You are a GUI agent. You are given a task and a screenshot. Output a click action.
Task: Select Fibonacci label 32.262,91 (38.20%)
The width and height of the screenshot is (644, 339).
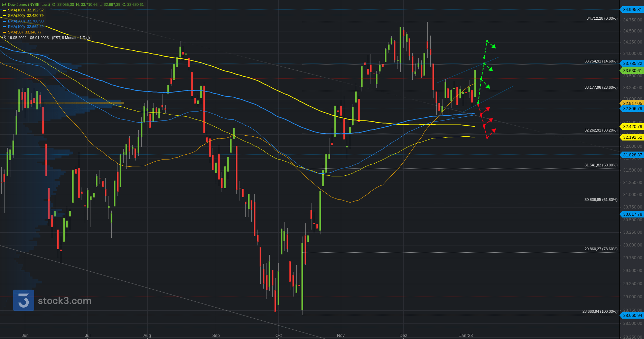point(601,130)
